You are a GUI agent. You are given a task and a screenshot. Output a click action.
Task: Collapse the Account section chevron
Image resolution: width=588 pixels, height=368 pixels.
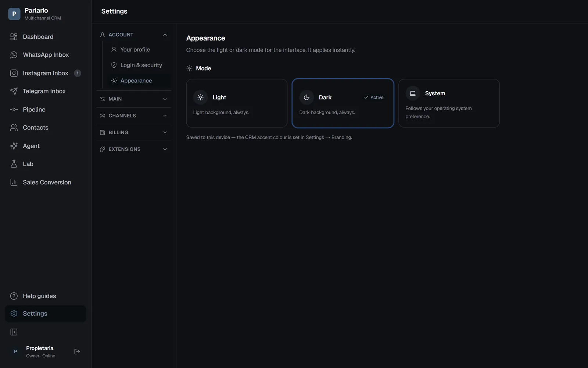click(x=165, y=35)
